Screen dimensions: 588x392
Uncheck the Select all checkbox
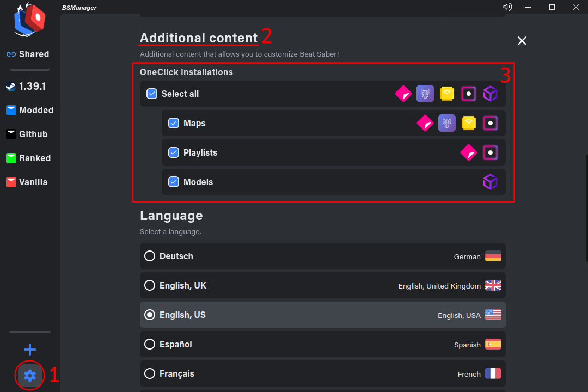pos(152,94)
